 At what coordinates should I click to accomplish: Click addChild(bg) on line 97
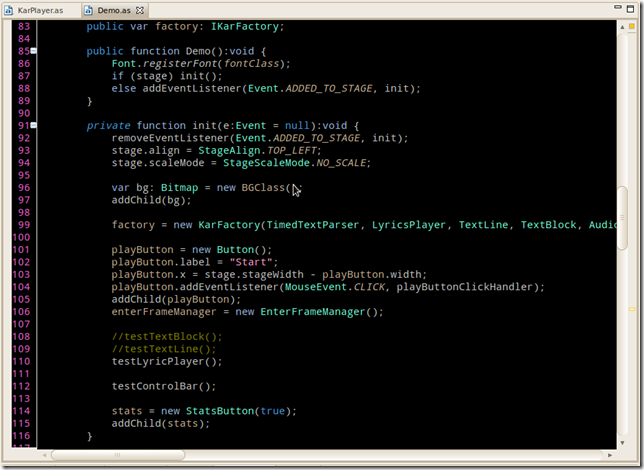[151, 200]
